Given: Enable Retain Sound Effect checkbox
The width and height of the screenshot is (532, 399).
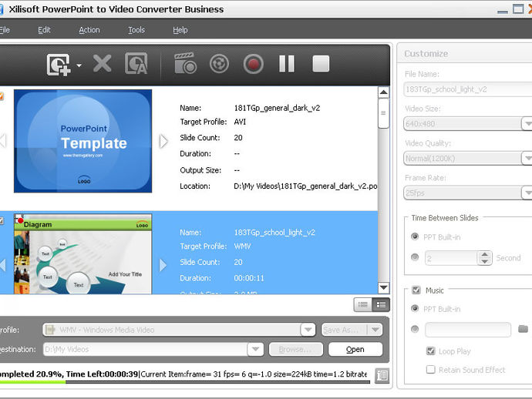Looking at the screenshot, I should tap(430, 369).
